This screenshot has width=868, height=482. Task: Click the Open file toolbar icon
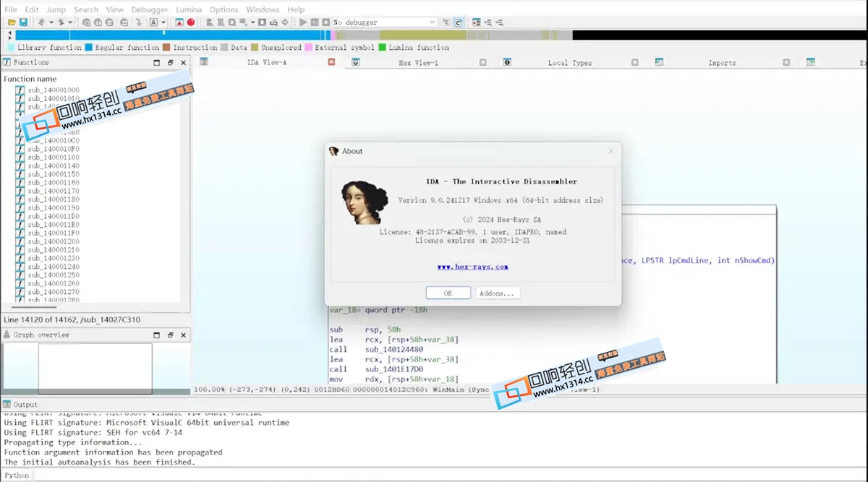tap(12, 22)
